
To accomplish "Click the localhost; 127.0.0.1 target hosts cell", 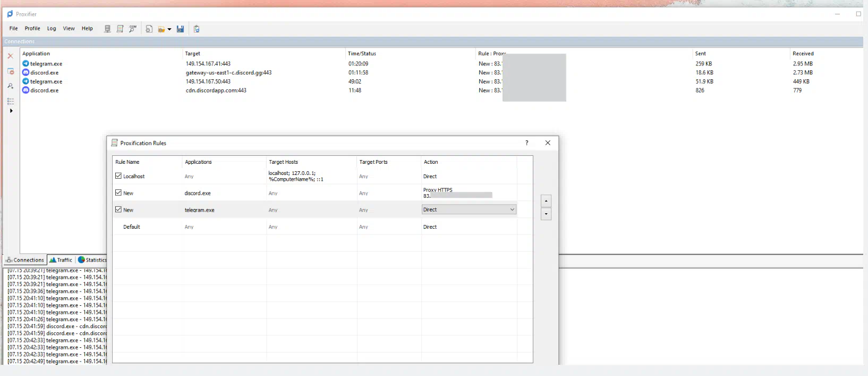I will click(296, 176).
